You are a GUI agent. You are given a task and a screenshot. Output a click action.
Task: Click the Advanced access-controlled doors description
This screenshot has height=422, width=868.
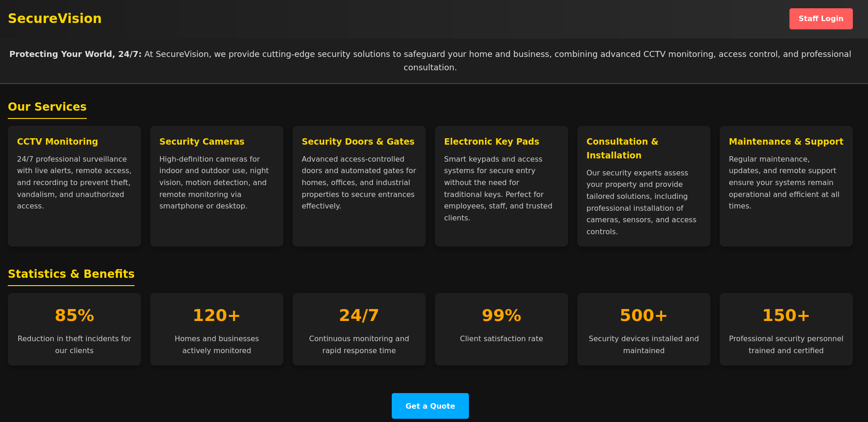coord(359,182)
